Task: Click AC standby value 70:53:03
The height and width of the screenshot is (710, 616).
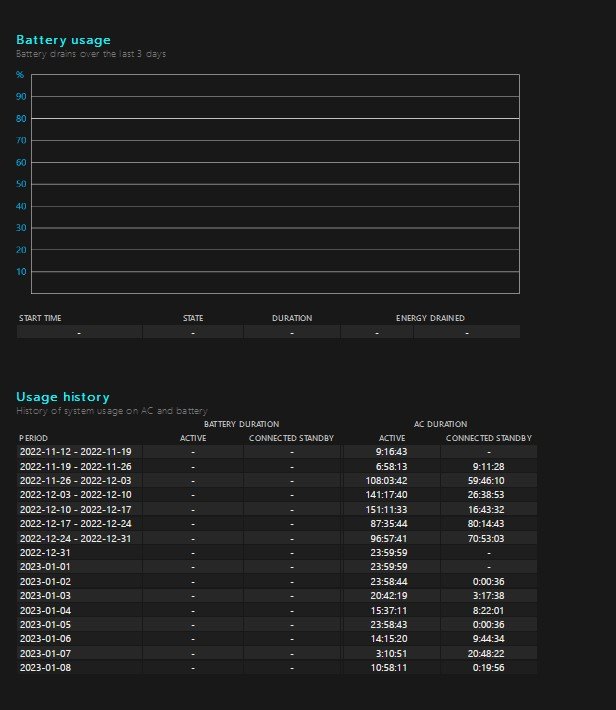Action: pyautogui.click(x=486, y=538)
